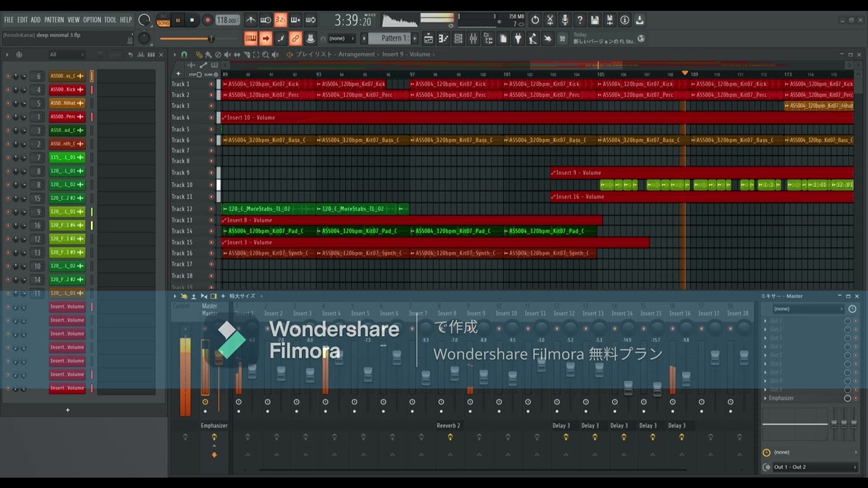Expand the channel rack options menu arrow
Viewport: 868px width, 488px height.
[x=7, y=54]
